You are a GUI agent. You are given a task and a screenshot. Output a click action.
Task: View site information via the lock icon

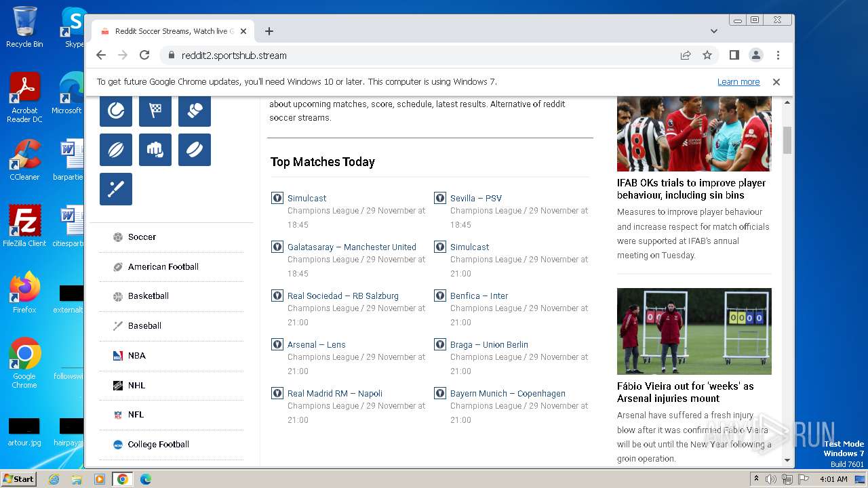171,56
